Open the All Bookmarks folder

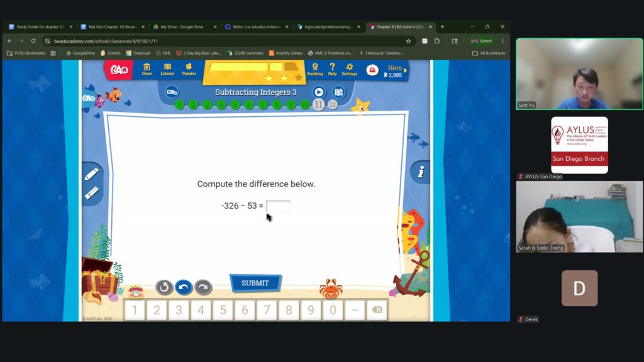point(489,53)
